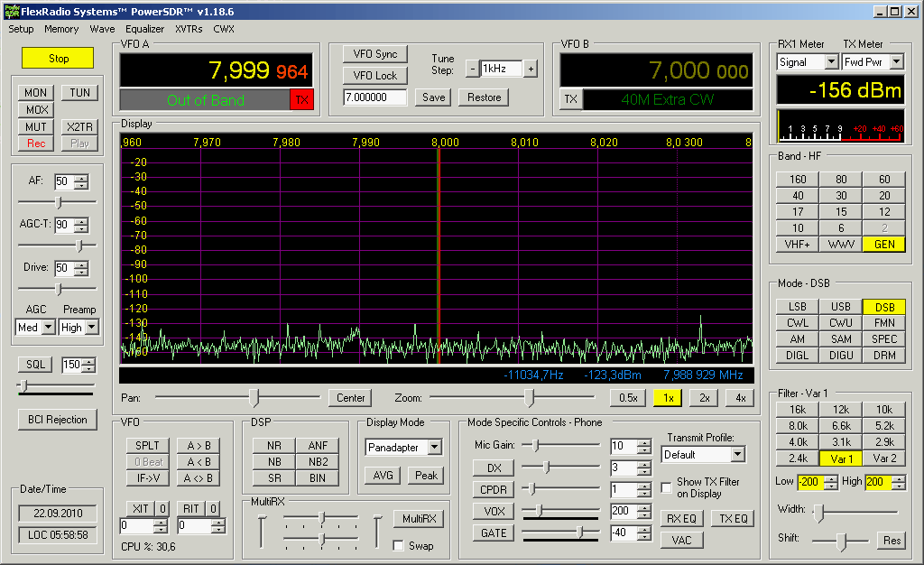This screenshot has width=924, height=565.
Task: Select the 2.4k filter
Action: tap(798, 458)
